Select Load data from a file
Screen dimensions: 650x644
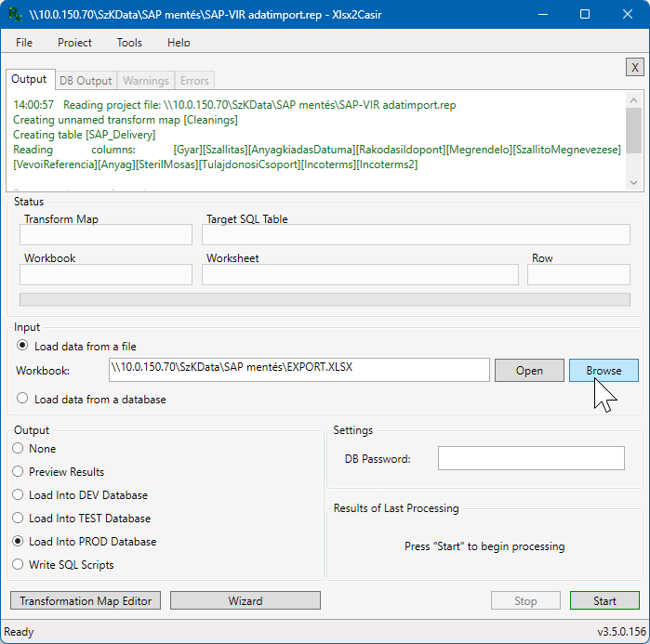pyautogui.click(x=76, y=347)
